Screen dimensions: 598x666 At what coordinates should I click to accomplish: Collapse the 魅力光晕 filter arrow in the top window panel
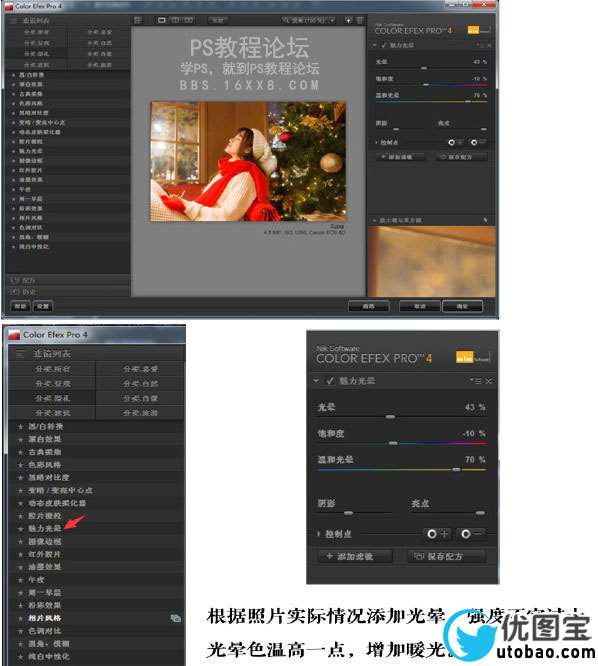coord(375,45)
